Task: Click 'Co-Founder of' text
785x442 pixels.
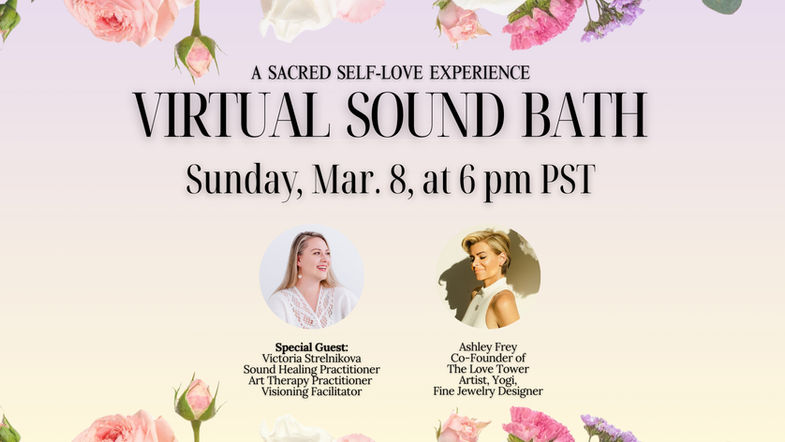Action: (488, 358)
